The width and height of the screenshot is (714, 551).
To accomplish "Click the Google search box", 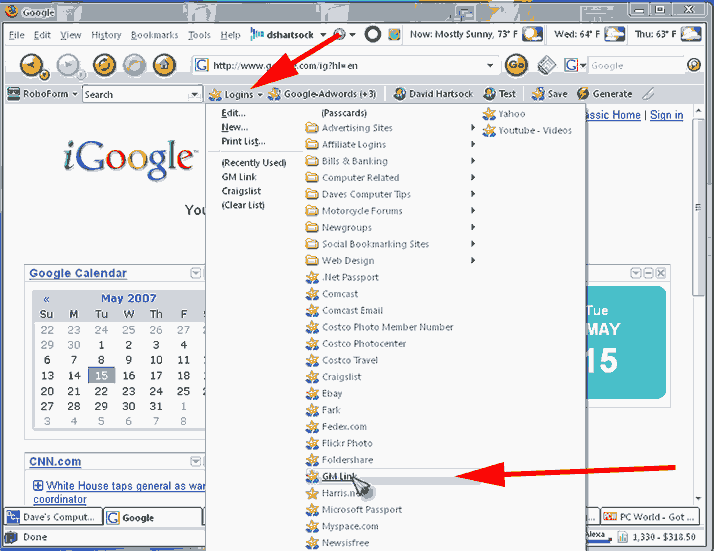I will (637, 66).
